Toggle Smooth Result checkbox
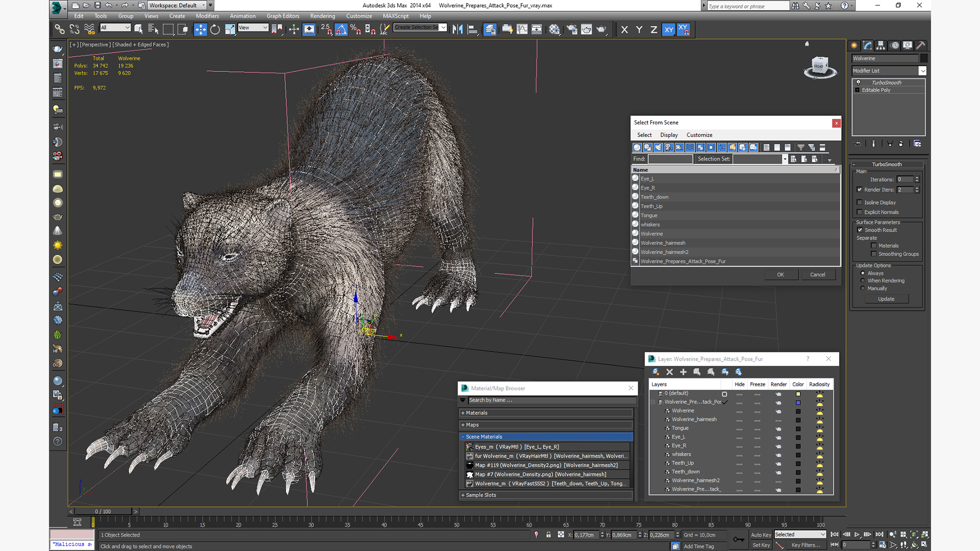The width and height of the screenshot is (980, 551). [860, 230]
